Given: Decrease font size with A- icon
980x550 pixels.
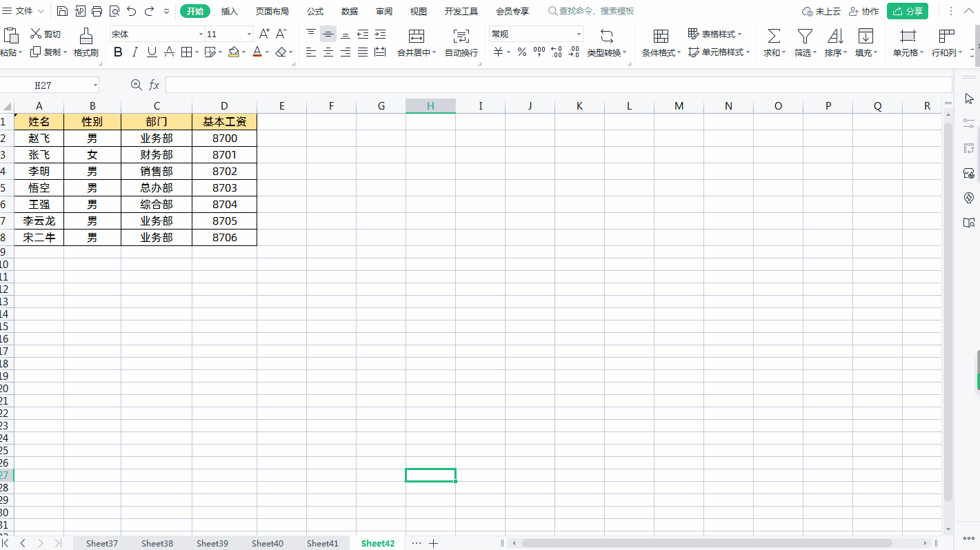Looking at the screenshot, I should [x=281, y=34].
